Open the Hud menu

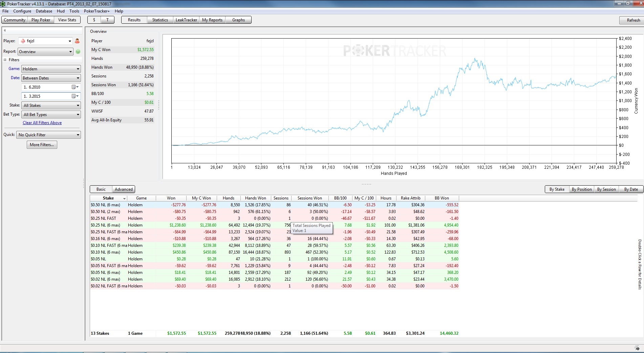61,11
